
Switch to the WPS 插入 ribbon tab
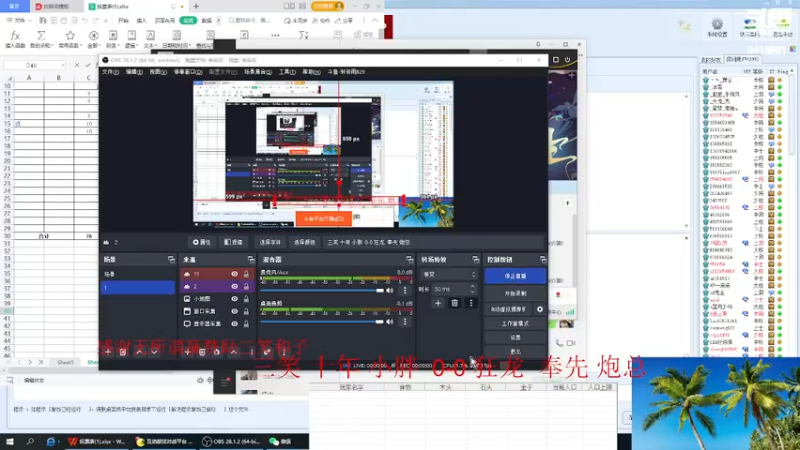click(x=141, y=20)
